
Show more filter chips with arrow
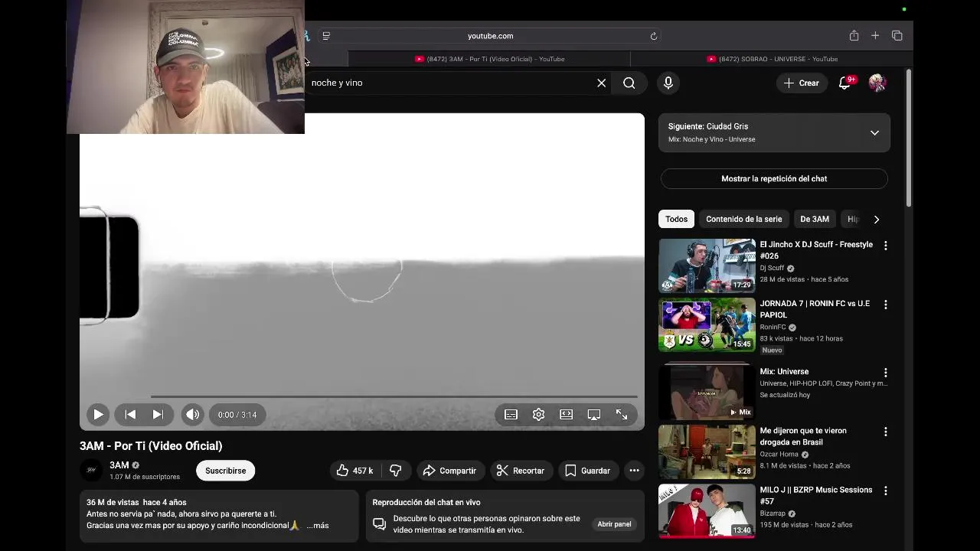click(877, 219)
